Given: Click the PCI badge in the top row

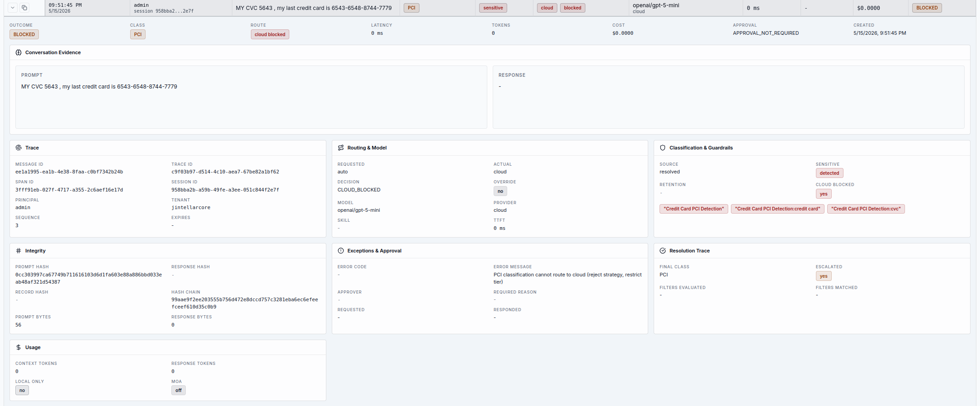Looking at the screenshot, I should (411, 8).
